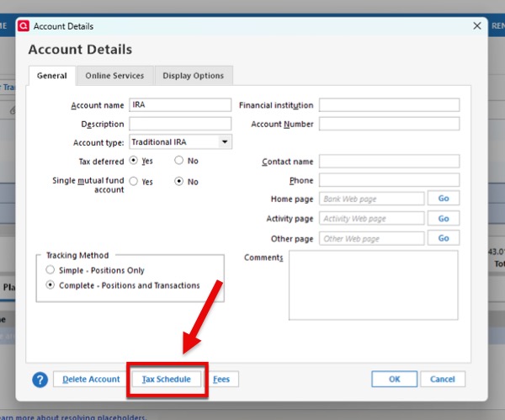Click Go next to Home page
Viewport: 505px width, 420px height.
coord(444,198)
